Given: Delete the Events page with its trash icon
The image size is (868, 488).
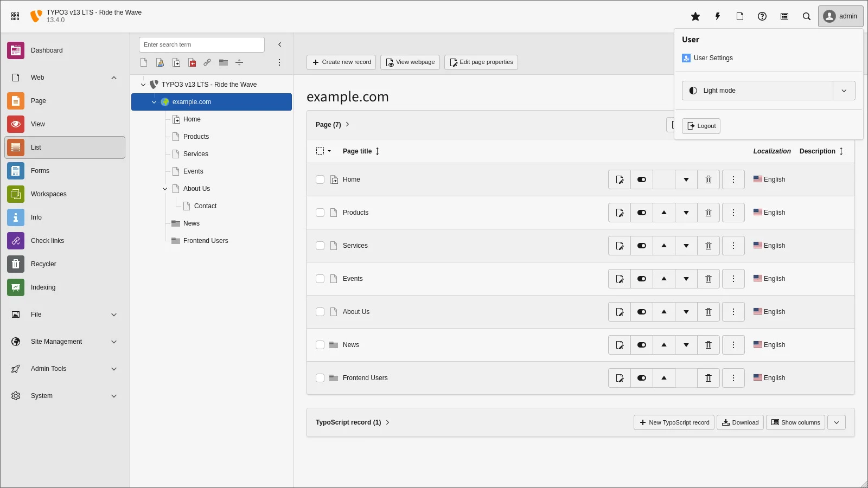Looking at the screenshot, I should tap(708, 279).
